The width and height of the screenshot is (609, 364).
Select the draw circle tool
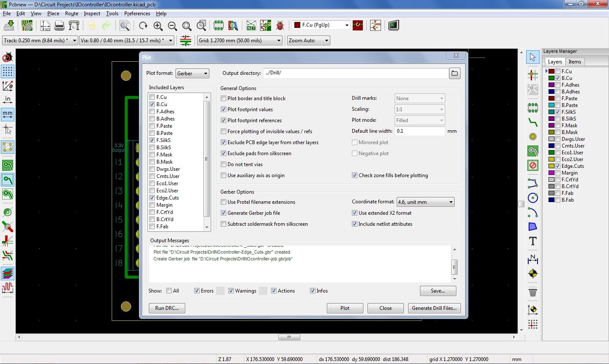[533, 198]
